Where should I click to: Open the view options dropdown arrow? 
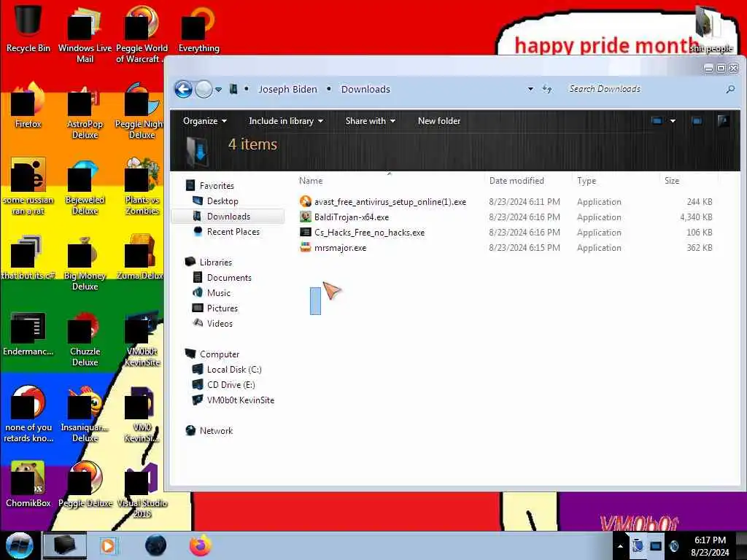click(673, 121)
